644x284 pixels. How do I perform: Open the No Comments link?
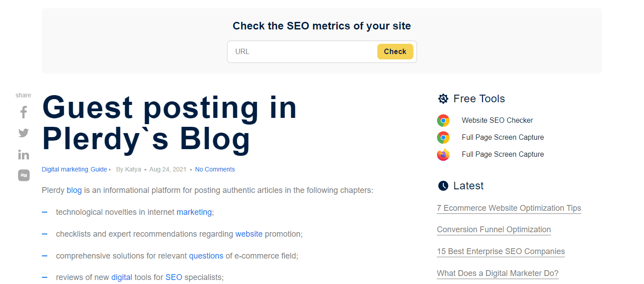pyautogui.click(x=215, y=169)
